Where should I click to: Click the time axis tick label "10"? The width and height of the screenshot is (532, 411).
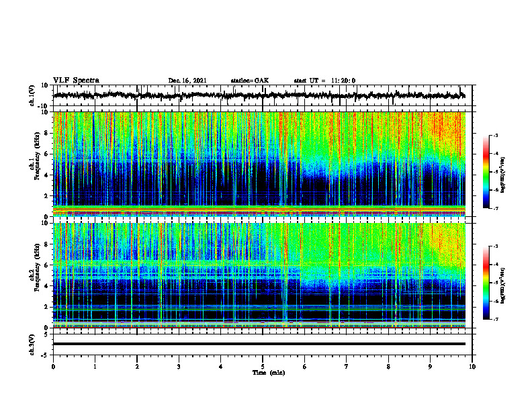tap(472, 367)
